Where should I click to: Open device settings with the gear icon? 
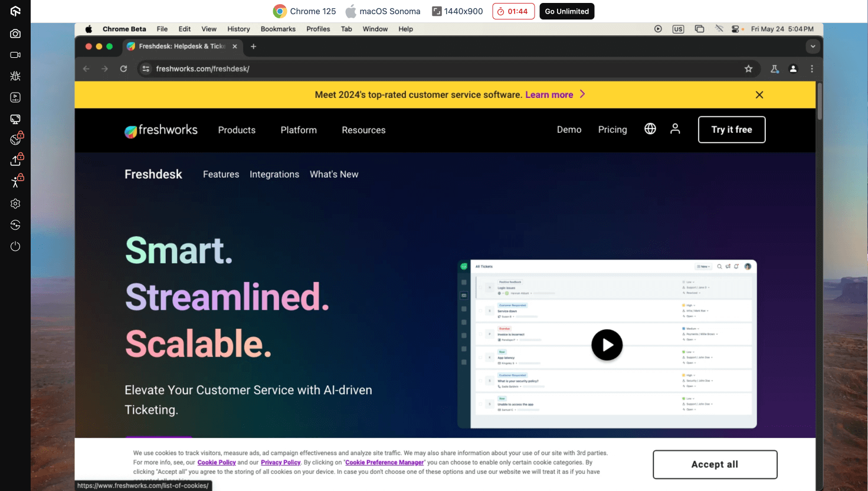click(15, 204)
